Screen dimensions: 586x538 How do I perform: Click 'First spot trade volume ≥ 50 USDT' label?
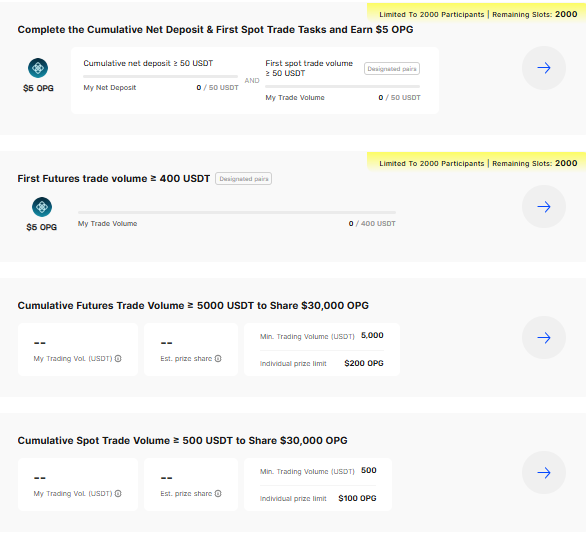click(x=309, y=68)
